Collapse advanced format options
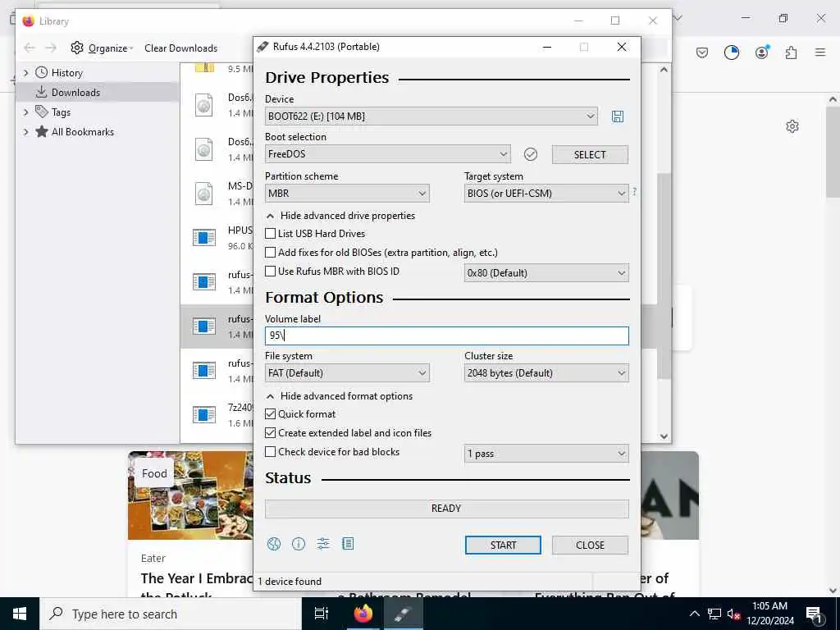 coord(340,396)
